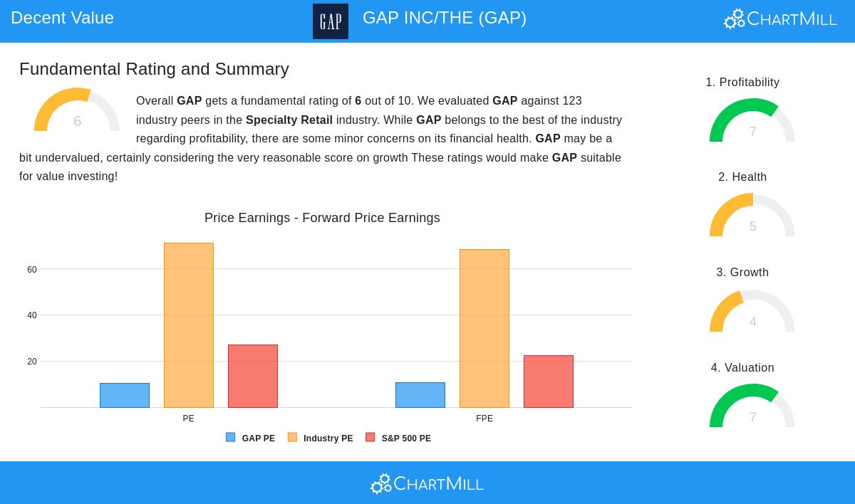The image size is (855, 504).
Task: Toggle S&P 500 PE series in legend
Action: (x=398, y=439)
